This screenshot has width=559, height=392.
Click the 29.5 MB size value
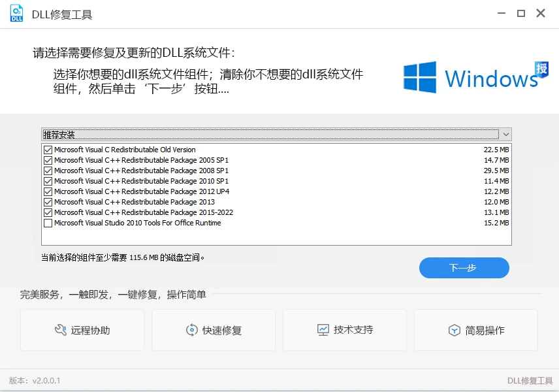(x=496, y=171)
